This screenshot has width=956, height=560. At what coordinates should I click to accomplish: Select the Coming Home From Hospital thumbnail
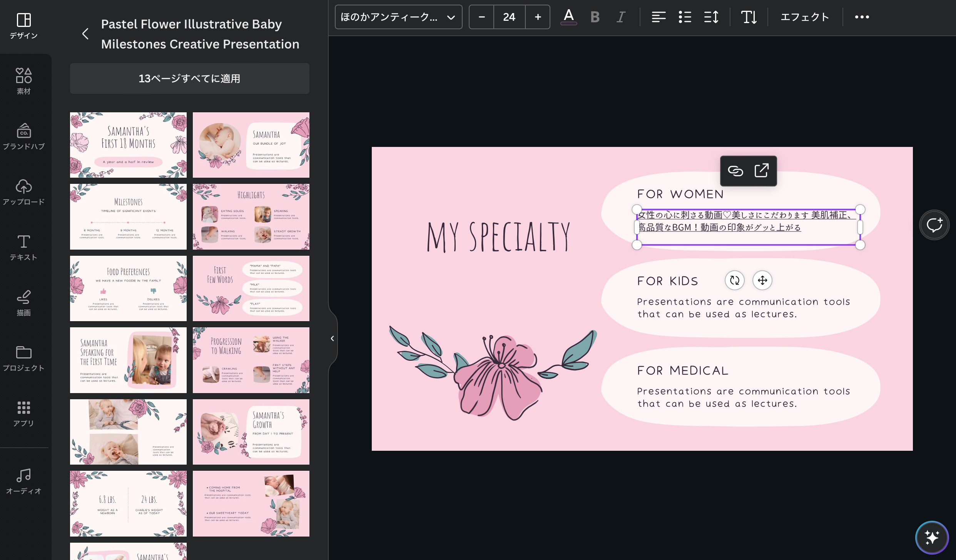251,503
